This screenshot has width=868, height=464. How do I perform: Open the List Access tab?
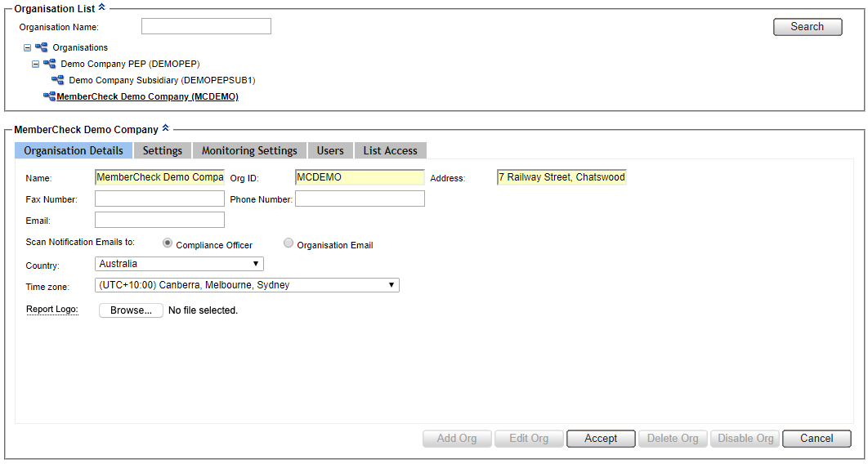pos(390,150)
